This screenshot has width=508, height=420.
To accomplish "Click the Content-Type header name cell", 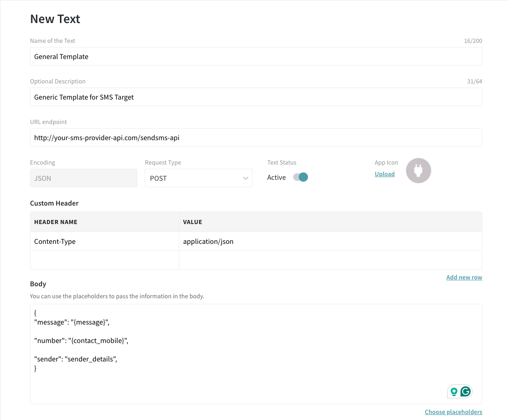I will tap(105, 242).
